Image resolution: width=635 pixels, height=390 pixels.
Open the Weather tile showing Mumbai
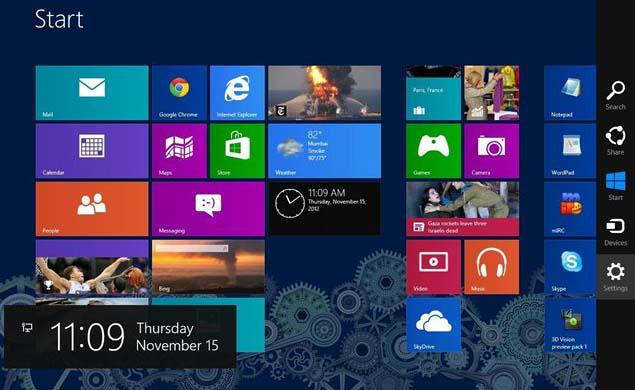point(324,151)
